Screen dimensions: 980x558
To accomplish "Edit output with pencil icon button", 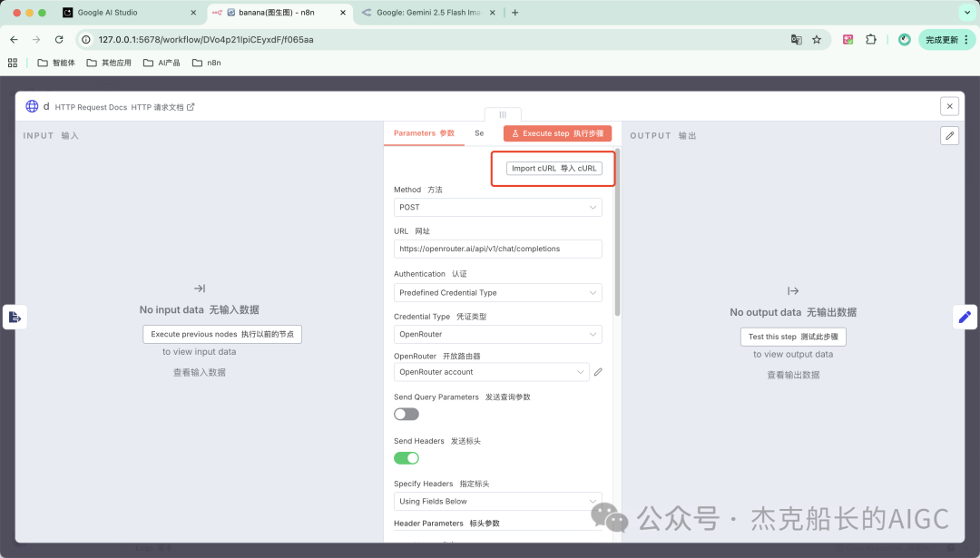I will tap(949, 135).
